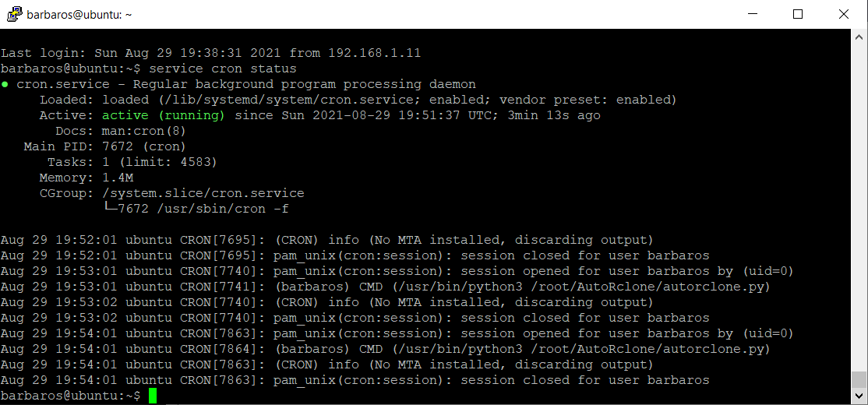Open the PuTTY system menu icon
Image resolution: width=868 pixels, height=405 pixels.
point(14,14)
